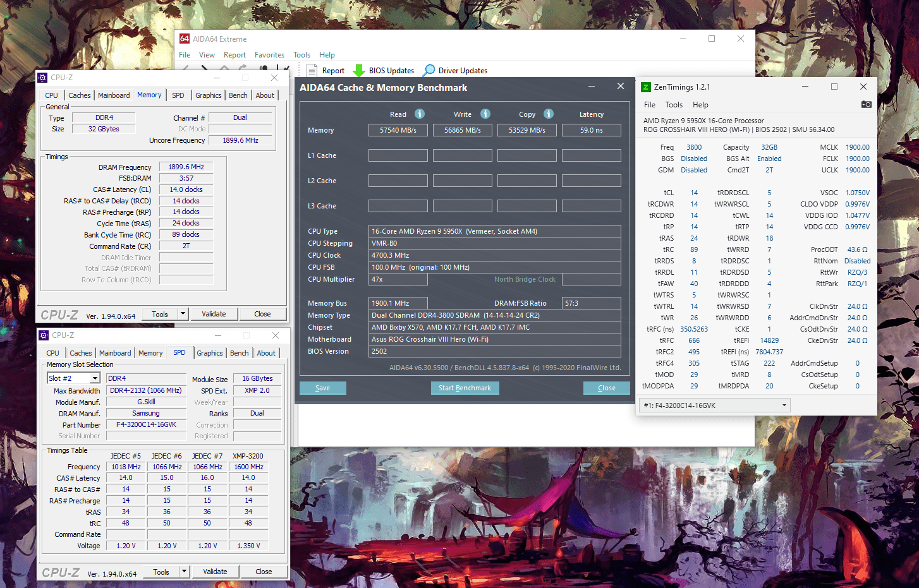Click Validate in the lower CPU-Z window

(x=215, y=572)
